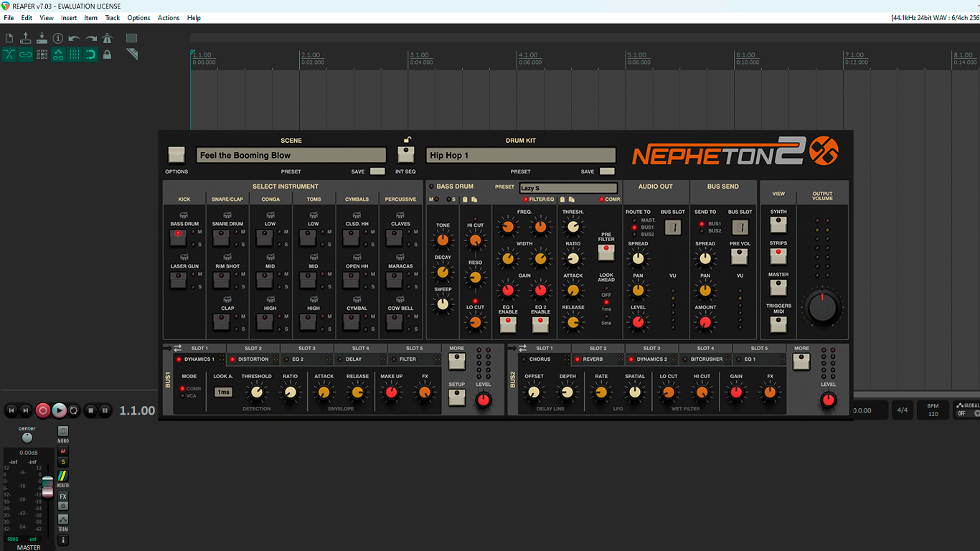Click Bus1 SETUP button
980x551 pixels.
(x=457, y=397)
